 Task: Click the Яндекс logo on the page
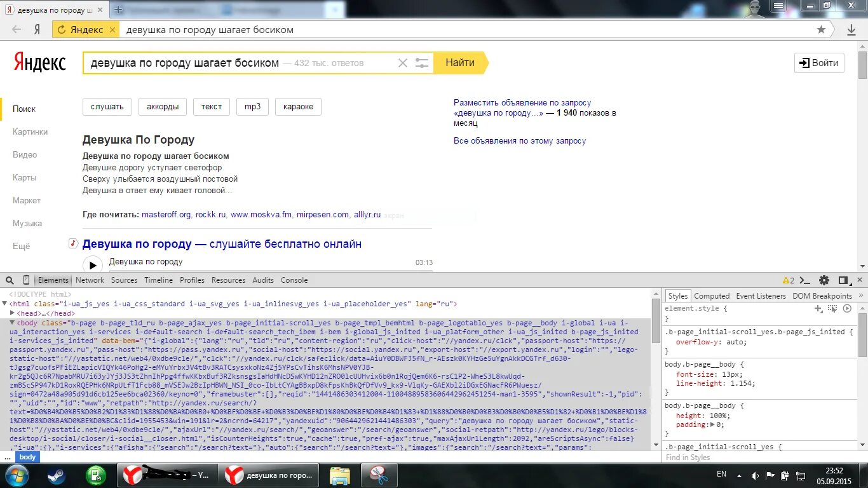(39, 62)
